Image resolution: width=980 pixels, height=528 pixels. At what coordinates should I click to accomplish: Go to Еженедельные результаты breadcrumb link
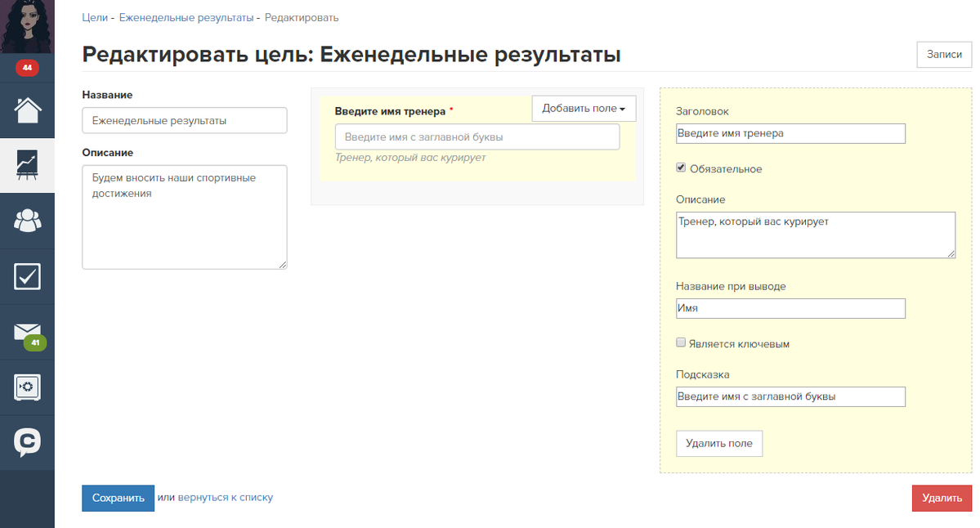click(186, 17)
